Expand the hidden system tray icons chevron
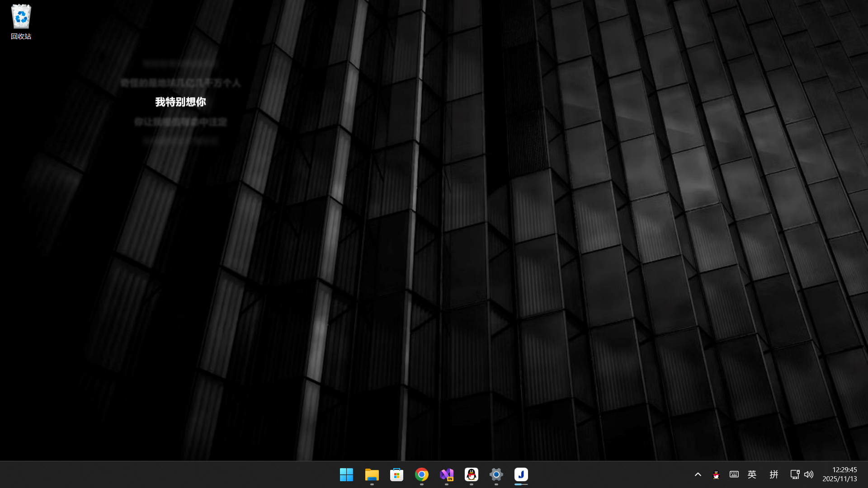 (x=698, y=474)
